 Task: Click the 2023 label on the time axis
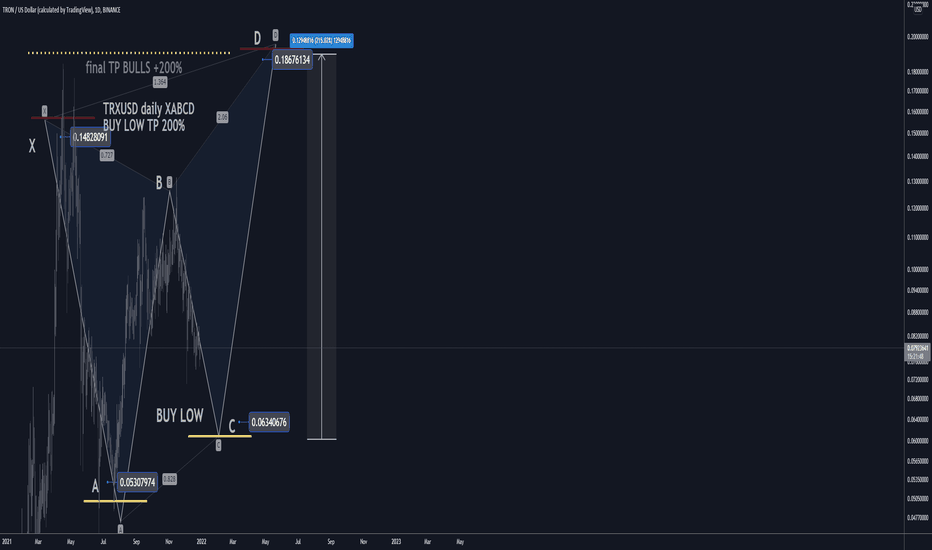[396, 542]
